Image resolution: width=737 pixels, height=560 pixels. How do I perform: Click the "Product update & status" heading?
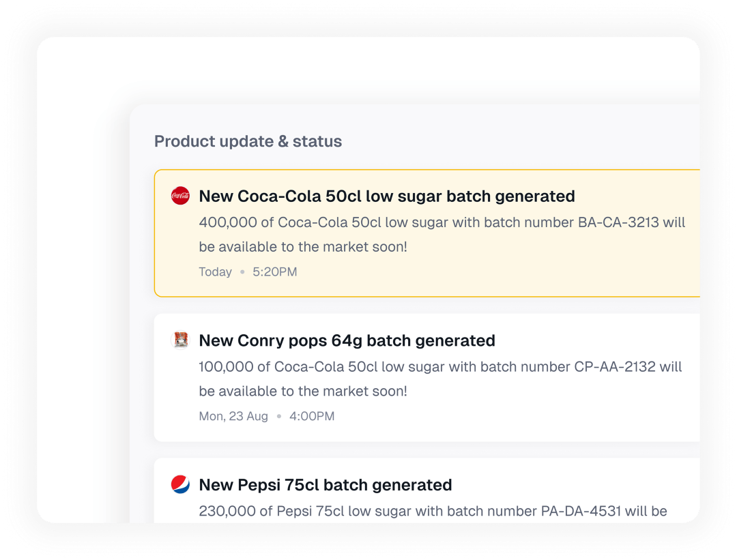pyautogui.click(x=248, y=141)
